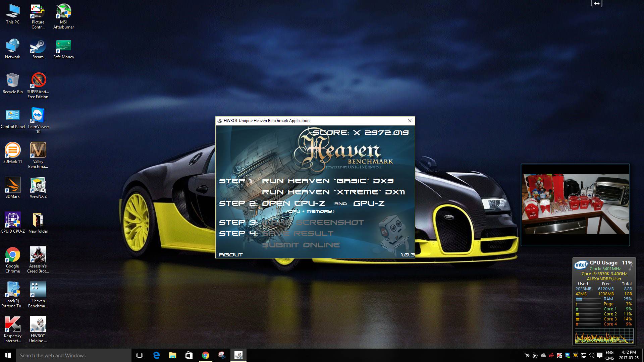Open the MSI Afterburner desktop shortcut

(x=63, y=16)
